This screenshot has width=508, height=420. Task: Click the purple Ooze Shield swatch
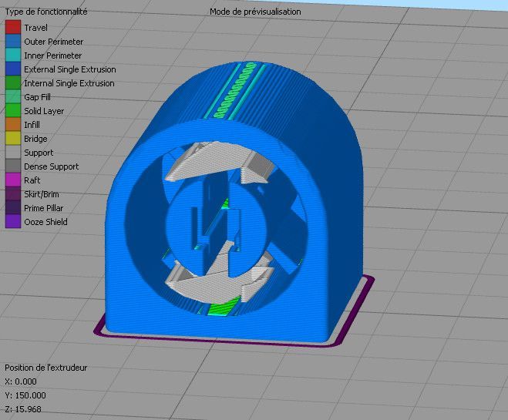coord(13,222)
